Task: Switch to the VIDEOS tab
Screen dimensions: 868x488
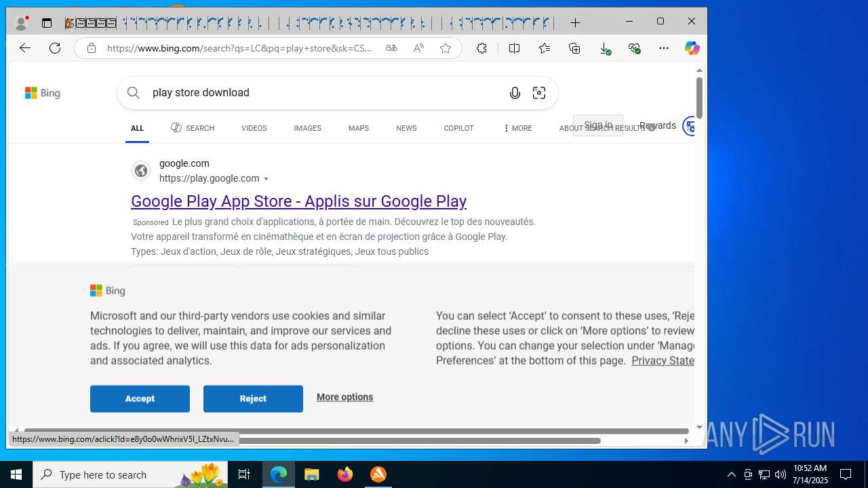Action: [x=254, y=128]
